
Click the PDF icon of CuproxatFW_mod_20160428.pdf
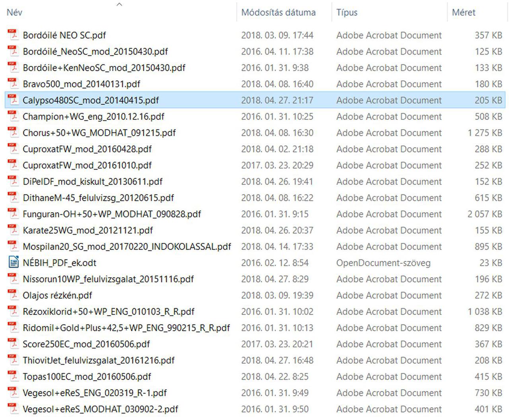(x=14, y=149)
